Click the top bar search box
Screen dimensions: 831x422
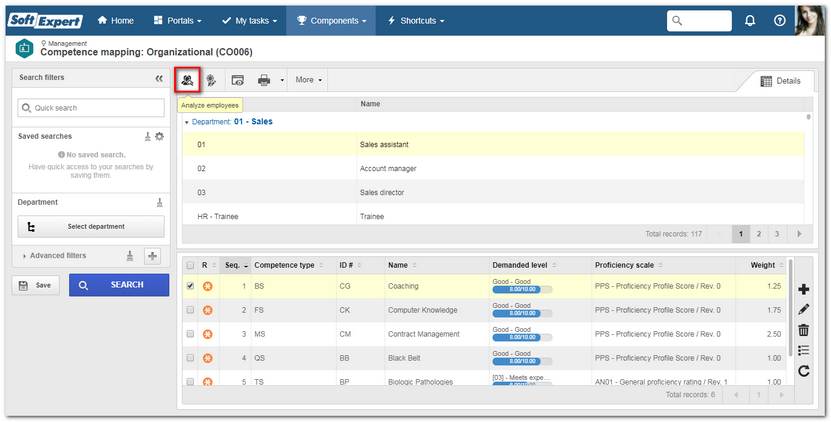click(x=699, y=21)
